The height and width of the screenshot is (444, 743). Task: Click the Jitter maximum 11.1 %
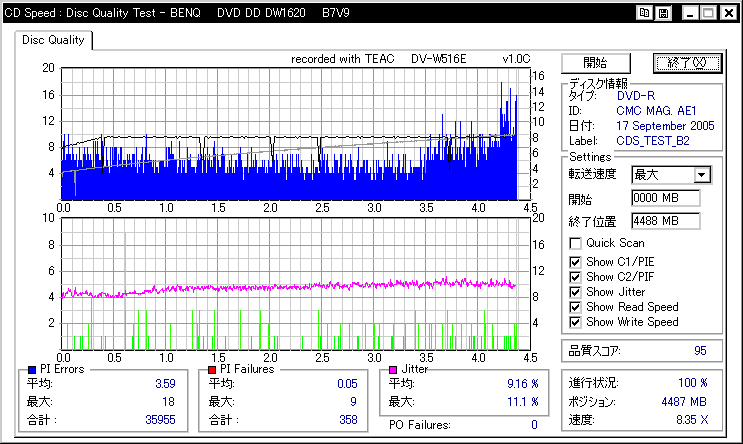tap(523, 402)
